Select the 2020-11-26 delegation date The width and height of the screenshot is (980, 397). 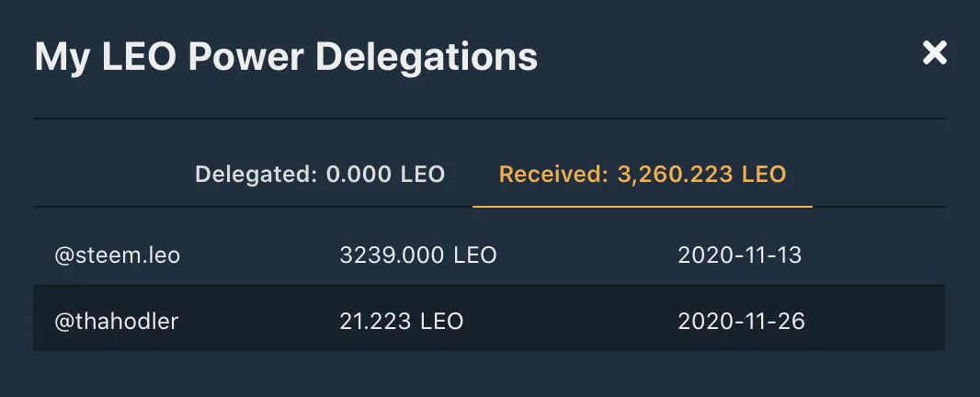click(741, 322)
